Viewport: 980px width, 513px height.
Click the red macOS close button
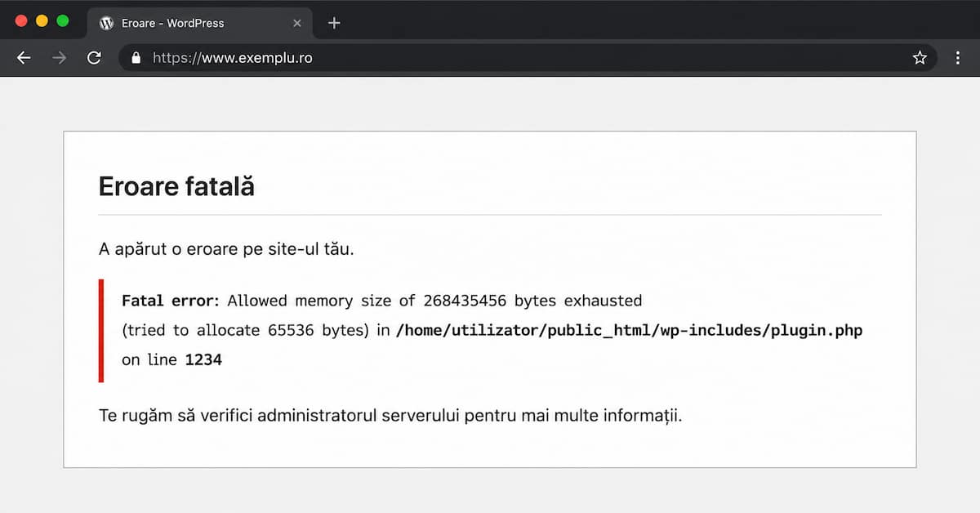(21, 21)
